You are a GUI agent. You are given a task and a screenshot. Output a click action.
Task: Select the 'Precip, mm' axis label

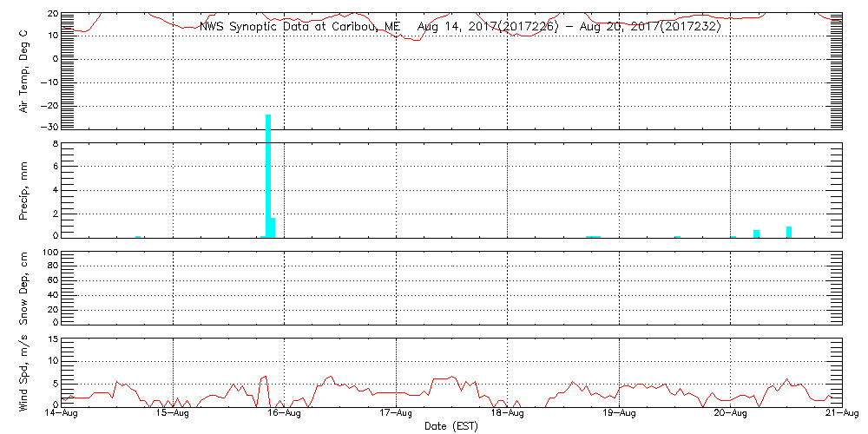click(x=23, y=190)
